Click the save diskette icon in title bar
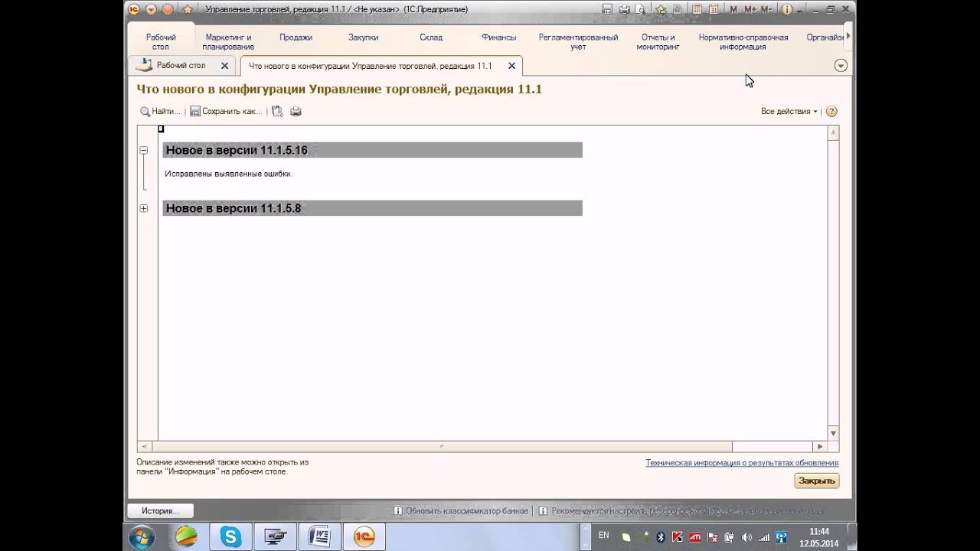Image resolution: width=980 pixels, height=551 pixels. [607, 9]
